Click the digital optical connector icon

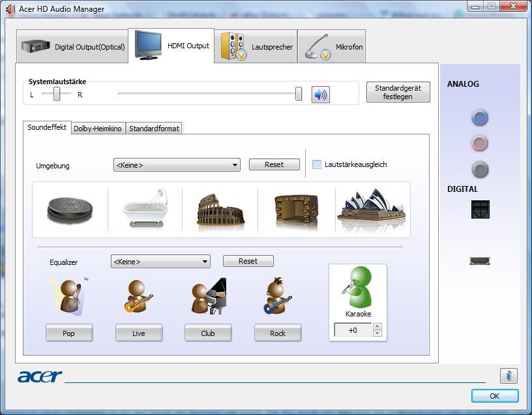tap(480, 209)
